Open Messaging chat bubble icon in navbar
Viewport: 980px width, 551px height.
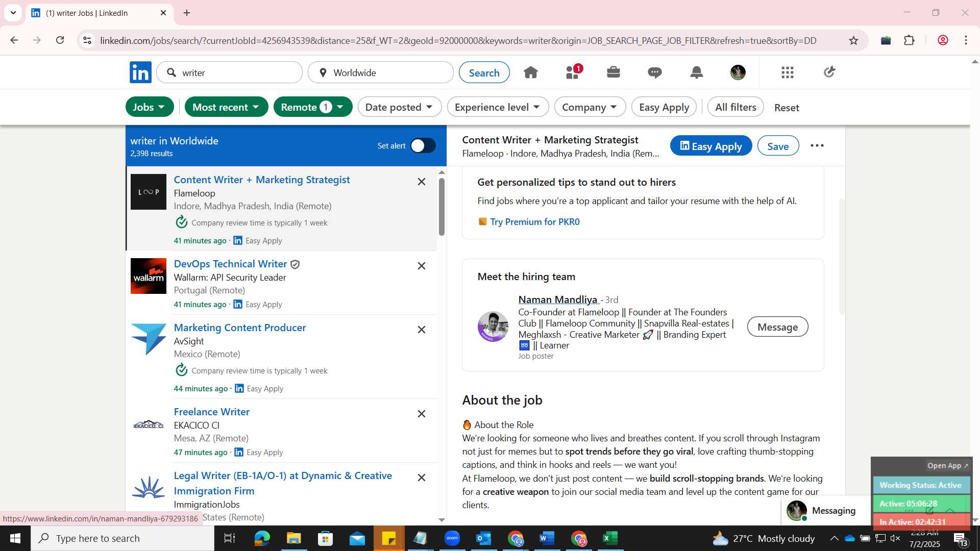click(655, 72)
